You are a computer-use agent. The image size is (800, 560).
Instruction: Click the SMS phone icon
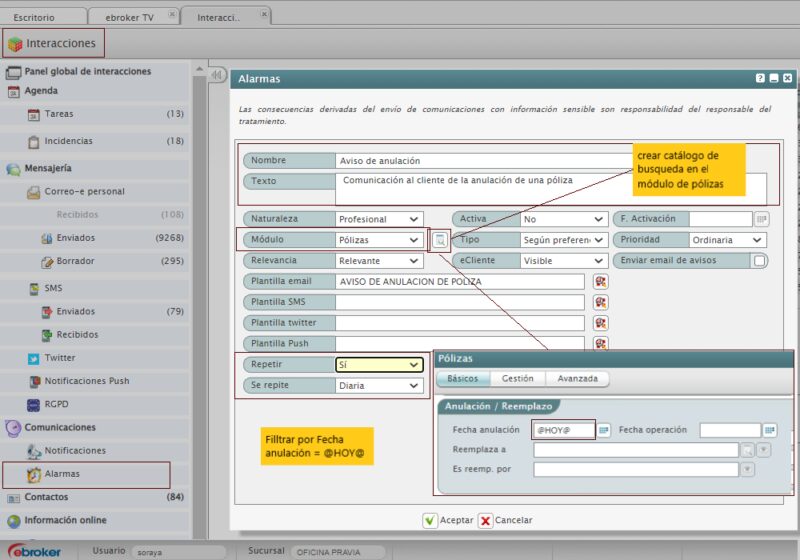click(34, 289)
